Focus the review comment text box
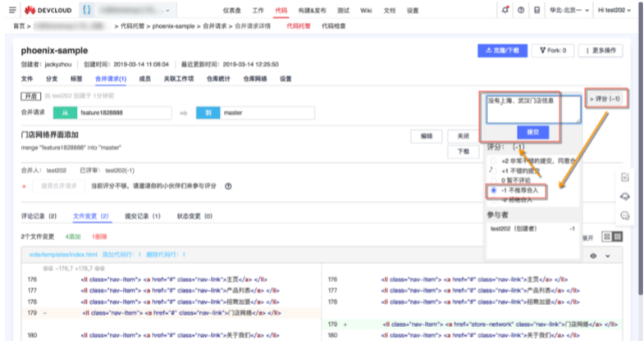The image size is (644, 341). 533,110
